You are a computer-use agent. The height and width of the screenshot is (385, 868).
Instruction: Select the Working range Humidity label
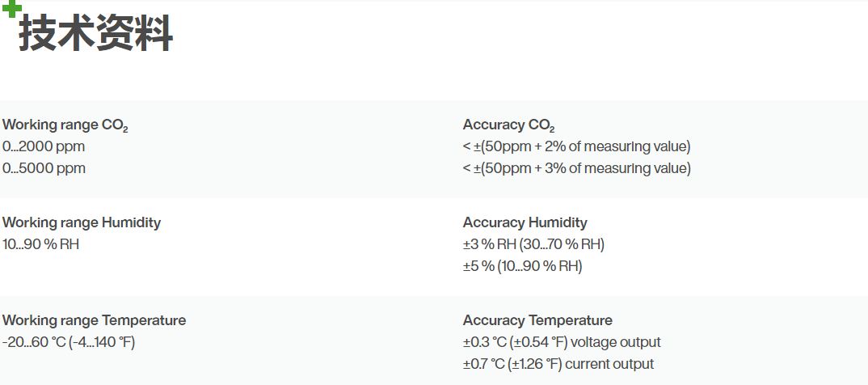pyautogui.click(x=82, y=222)
